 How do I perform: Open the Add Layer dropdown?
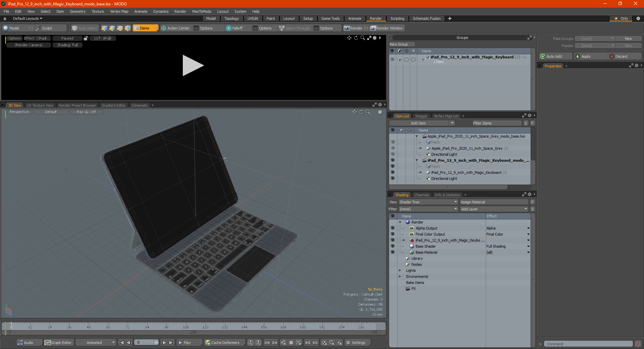coord(494,209)
